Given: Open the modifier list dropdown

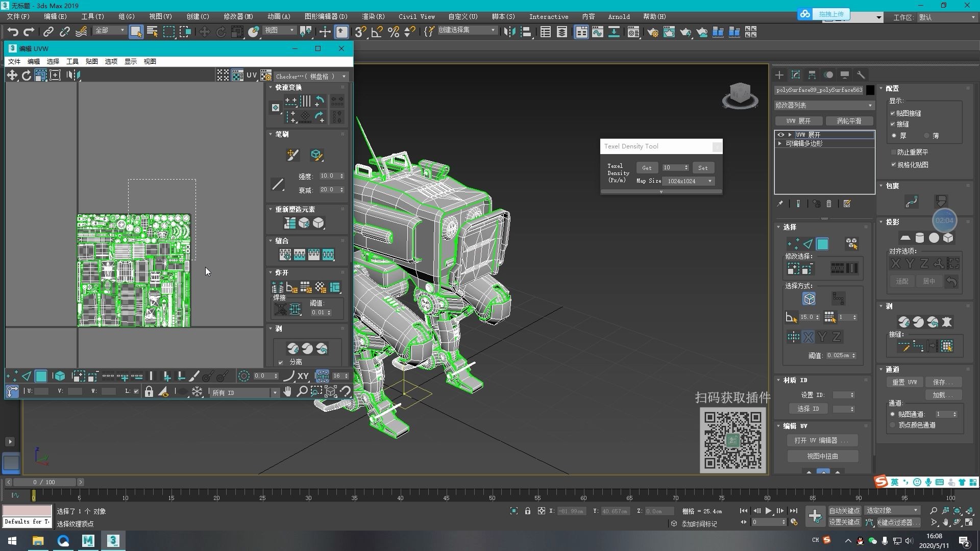Looking at the screenshot, I should click(x=824, y=105).
